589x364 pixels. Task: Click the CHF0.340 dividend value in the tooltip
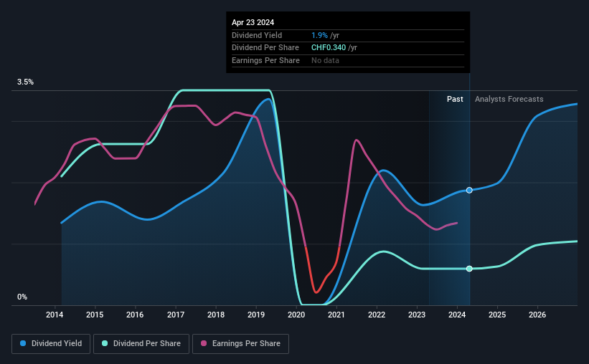(x=329, y=48)
